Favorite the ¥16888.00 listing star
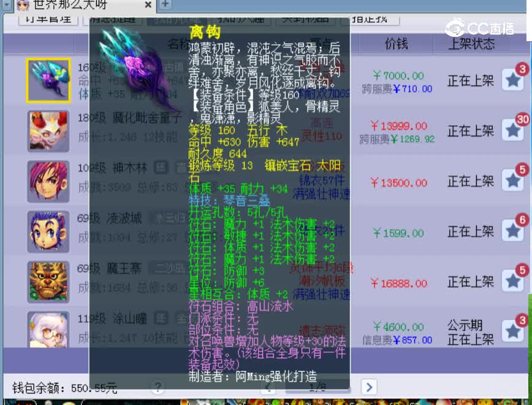This screenshot has width=532, height=405. pyautogui.click(x=513, y=281)
